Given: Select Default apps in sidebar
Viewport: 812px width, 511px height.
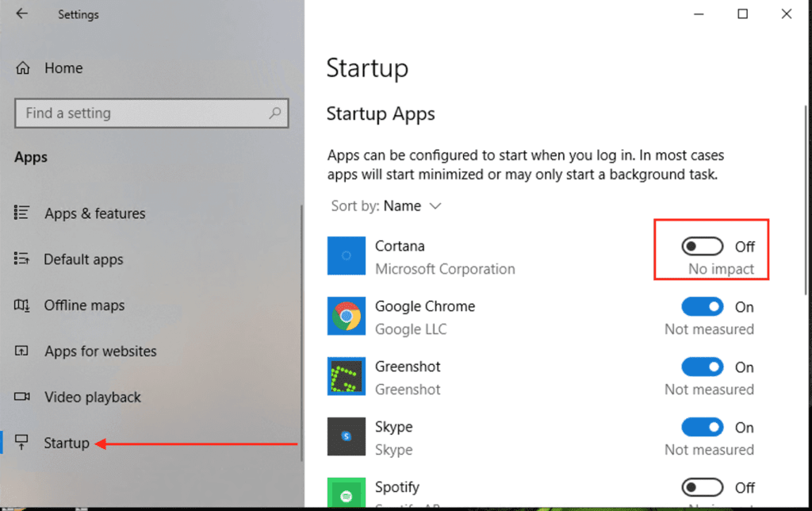Looking at the screenshot, I should tap(83, 259).
